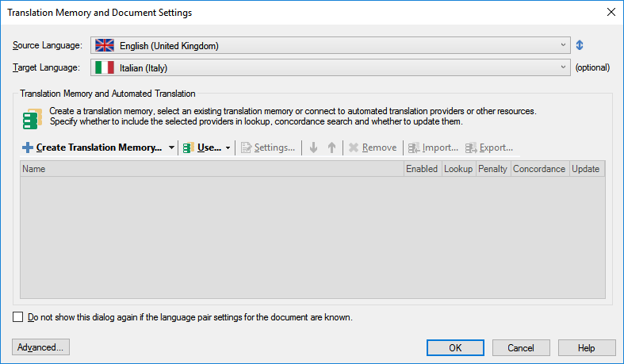Image resolution: width=624 pixels, height=364 pixels.
Task: Open the Target Language dropdown
Action: (331, 67)
